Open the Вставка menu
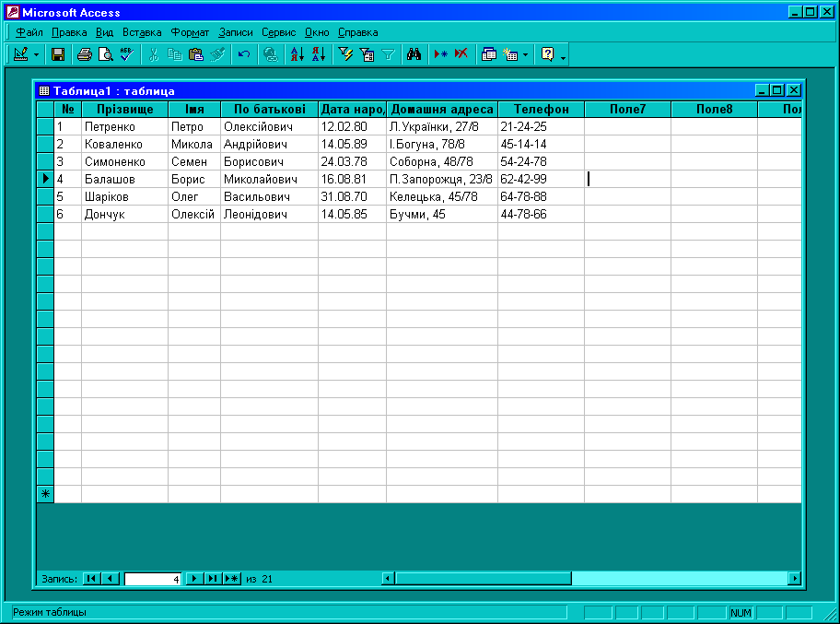 [142, 32]
